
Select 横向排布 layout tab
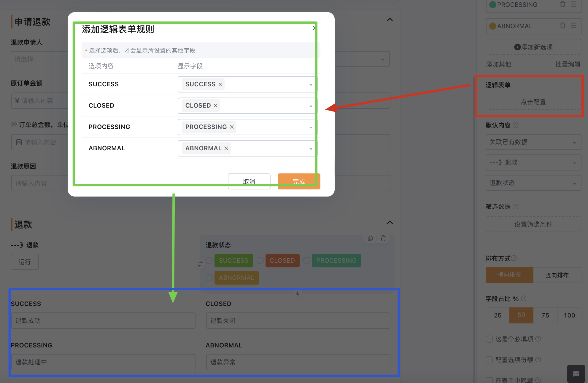pyautogui.click(x=509, y=275)
